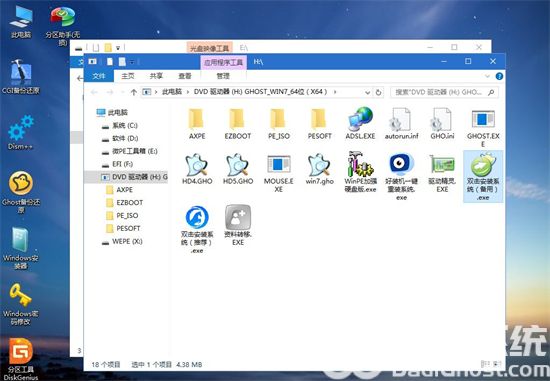
Task: Select 双击安装系统（备用）.exe file
Action: 483,177
